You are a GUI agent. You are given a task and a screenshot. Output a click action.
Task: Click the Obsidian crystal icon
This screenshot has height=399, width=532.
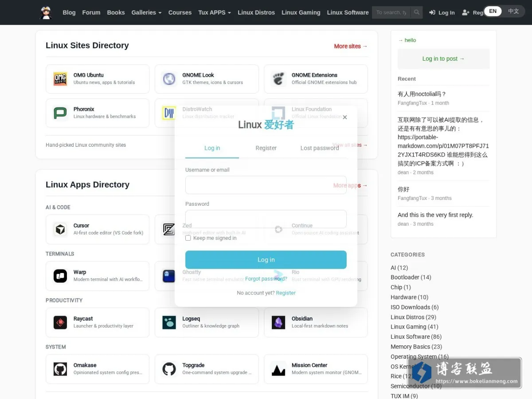(278, 322)
